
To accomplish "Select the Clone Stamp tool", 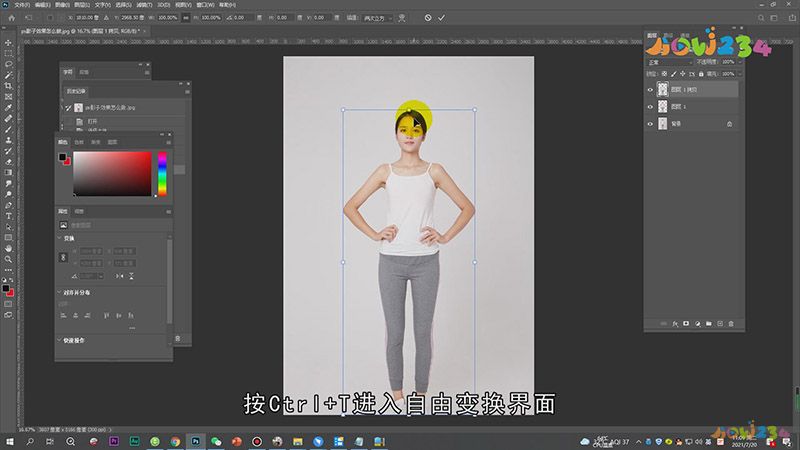I will point(8,140).
